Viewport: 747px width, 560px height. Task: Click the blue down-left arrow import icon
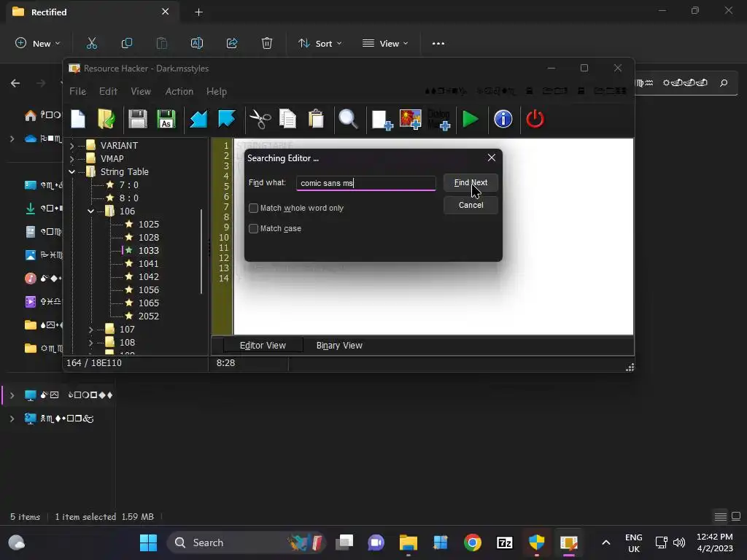tap(198, 119)
